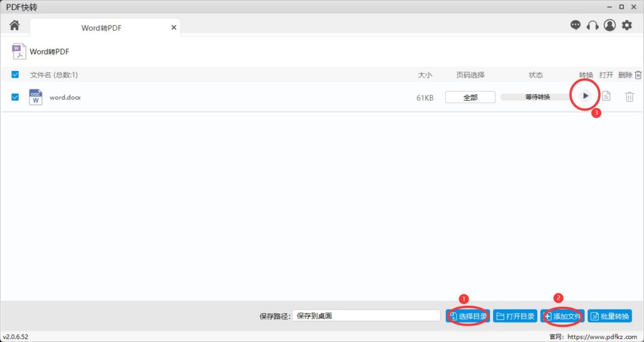Image resolution: width=644 pixels, height=342 pixels.
Task: Click the word.docx file type icon
Action: point(36,97)
